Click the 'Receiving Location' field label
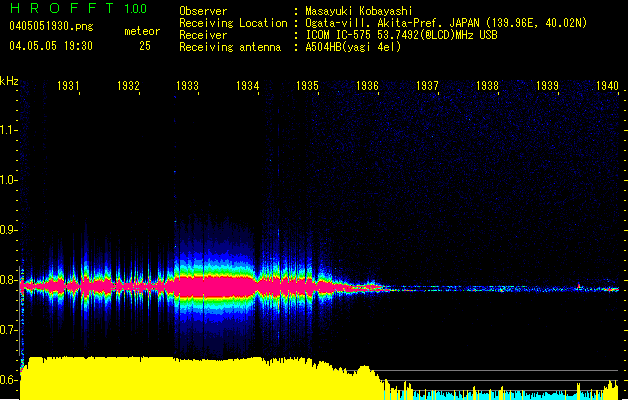629x400 pixels. coord(233,23)
